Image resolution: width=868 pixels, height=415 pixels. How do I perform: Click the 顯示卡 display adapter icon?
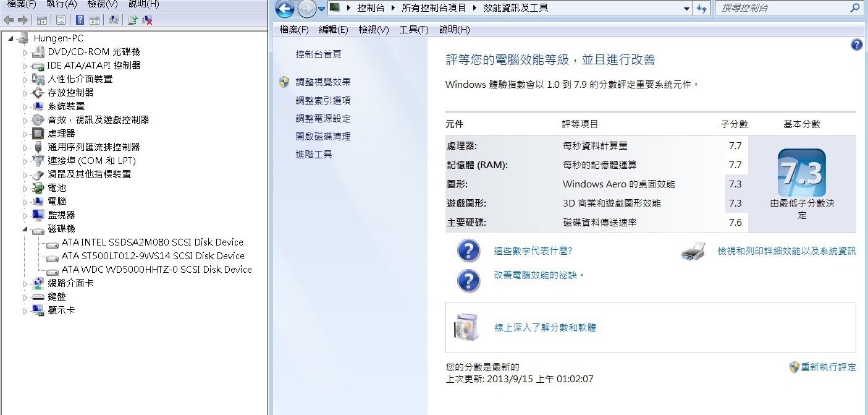(38, 310)
